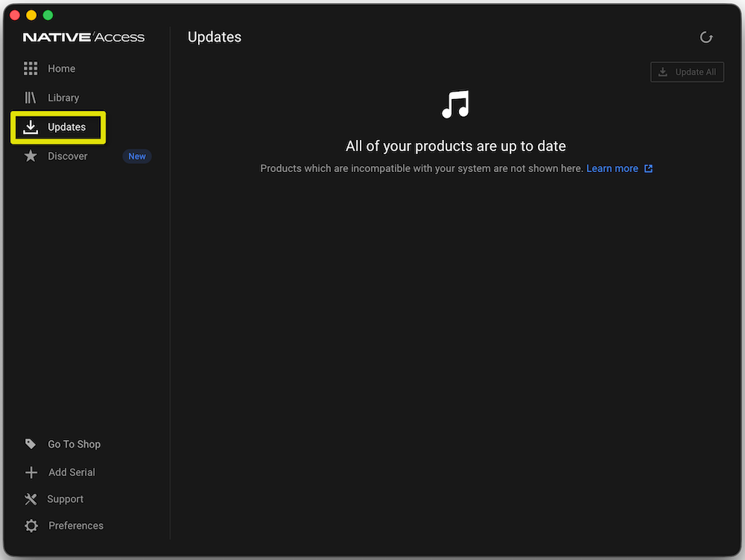The image size is (745, 560).
Task: Click the Native Access logo
Action: (83, 36)
